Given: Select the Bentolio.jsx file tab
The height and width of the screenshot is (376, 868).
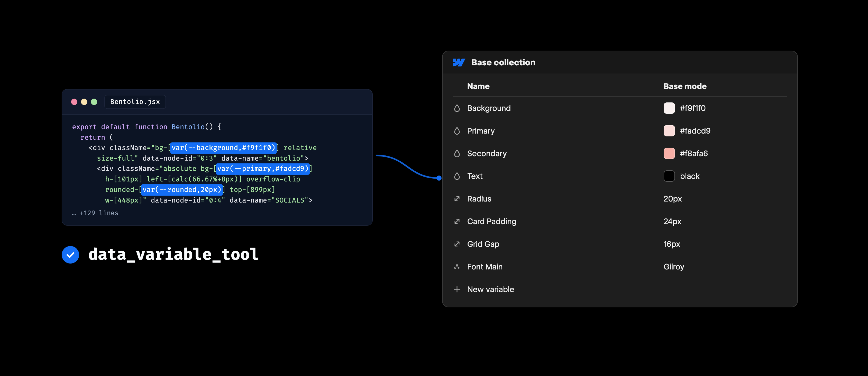Looking at the screenshot, I should [x=135, y=102].
